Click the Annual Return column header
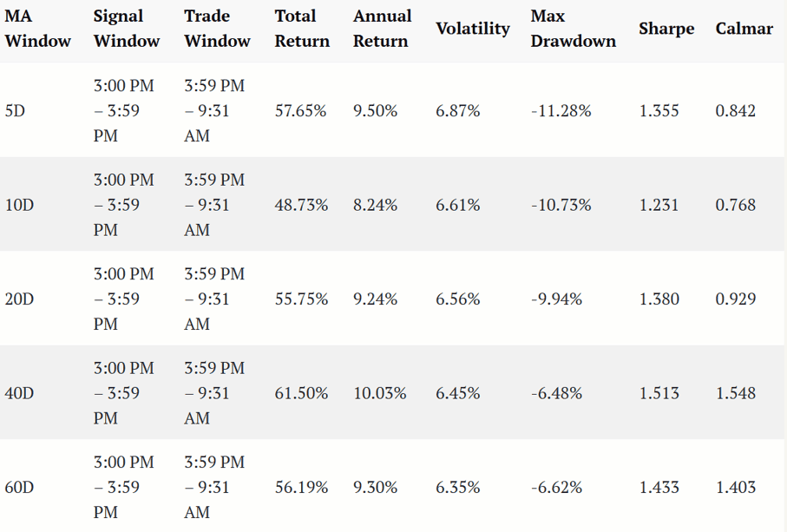The height and width of the screenshot is (532, 787). coord(382,29)
